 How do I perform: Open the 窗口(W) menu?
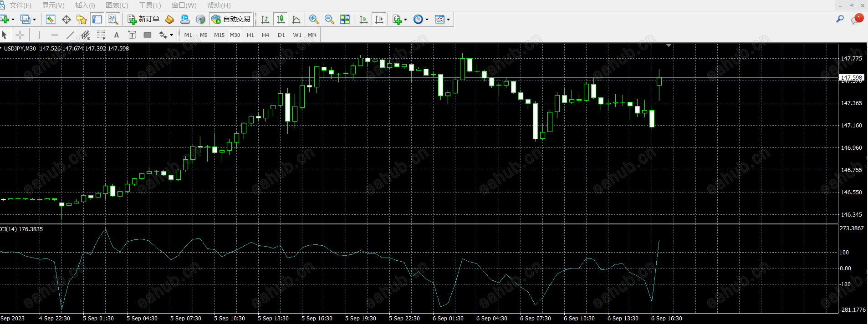pos(184,5)
